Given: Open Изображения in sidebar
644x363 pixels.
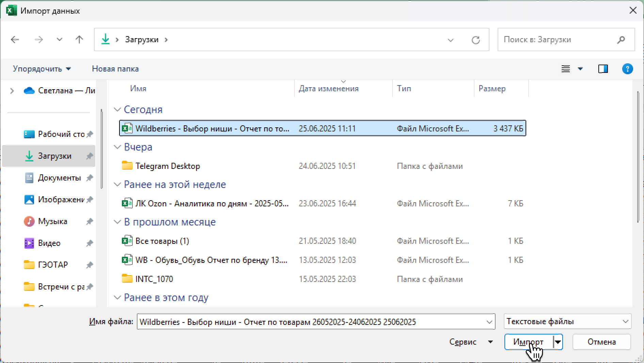Looking at the screenshot, I should pos(54,200).
